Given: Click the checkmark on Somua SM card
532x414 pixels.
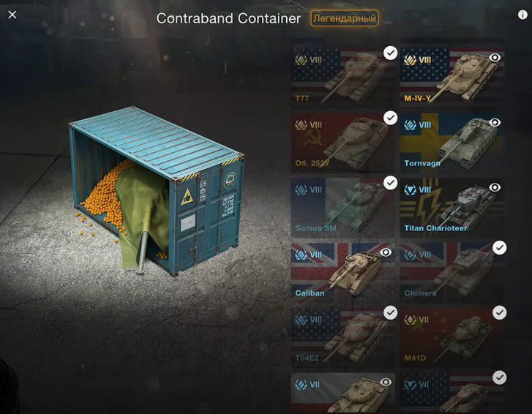Looking at the screenshot, I should [x=391, y=183].
